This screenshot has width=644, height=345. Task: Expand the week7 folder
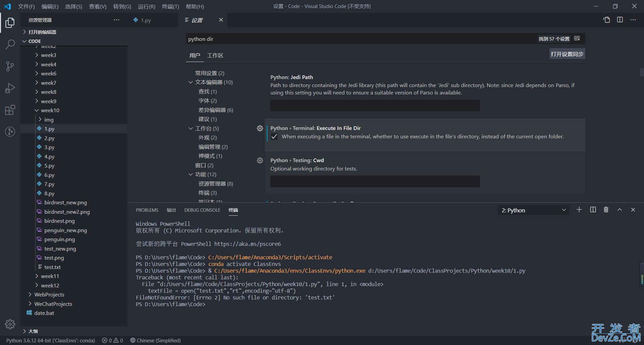pyautogui.click(x=49, y=83)
